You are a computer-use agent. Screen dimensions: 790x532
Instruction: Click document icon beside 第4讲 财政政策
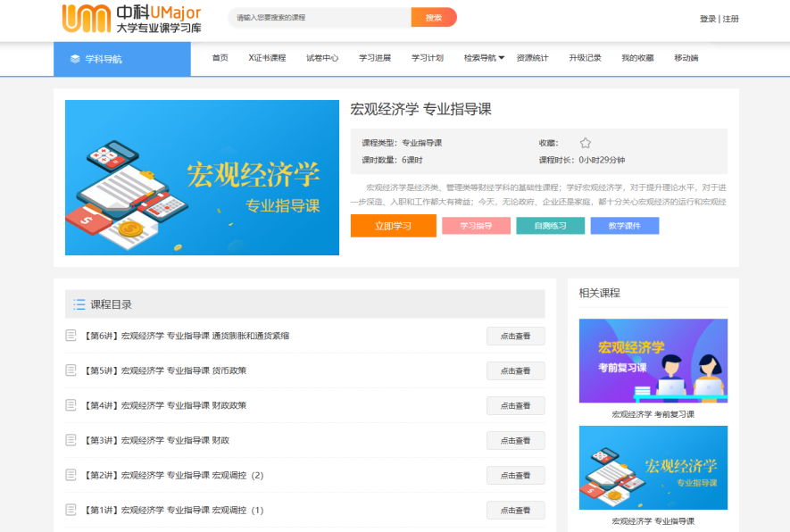click(71, 405)
